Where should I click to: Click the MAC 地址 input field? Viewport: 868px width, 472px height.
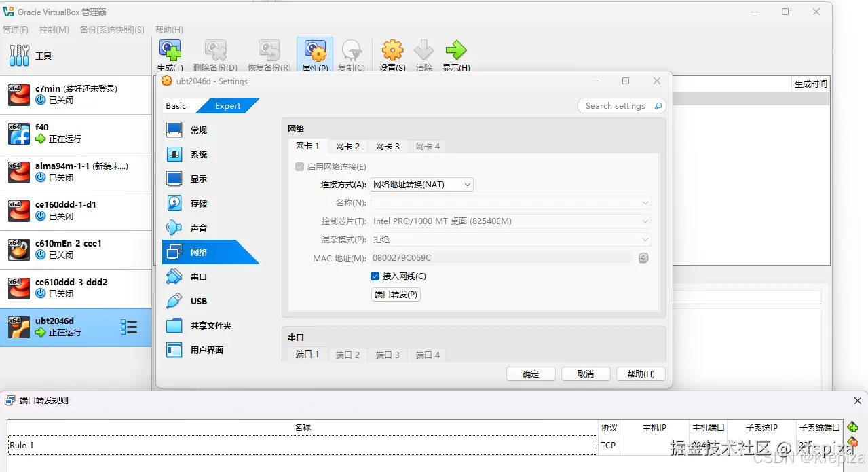click(x=501, y=257)
